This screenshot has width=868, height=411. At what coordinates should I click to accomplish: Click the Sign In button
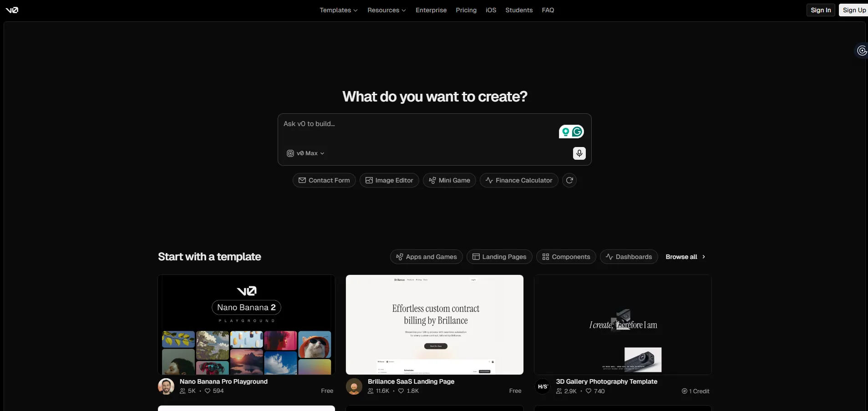(821, 10)
